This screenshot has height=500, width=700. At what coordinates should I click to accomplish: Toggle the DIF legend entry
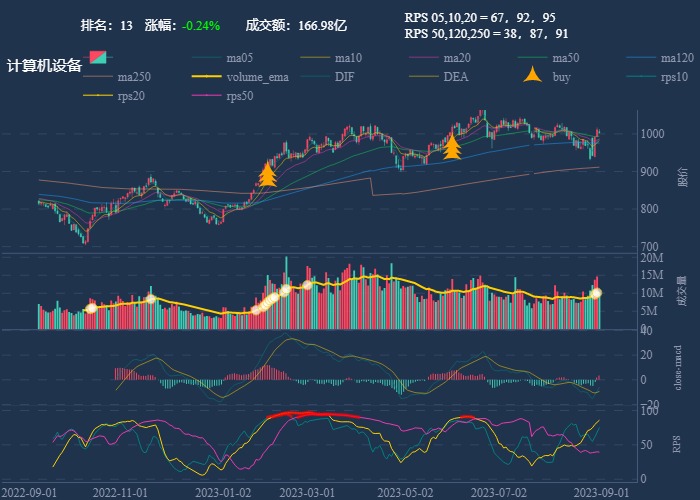click(344, 77)
